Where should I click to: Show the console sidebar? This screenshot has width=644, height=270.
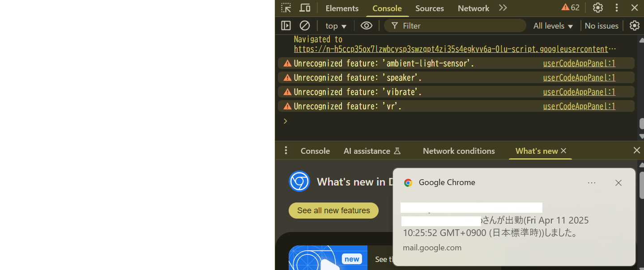click(286, 25)
